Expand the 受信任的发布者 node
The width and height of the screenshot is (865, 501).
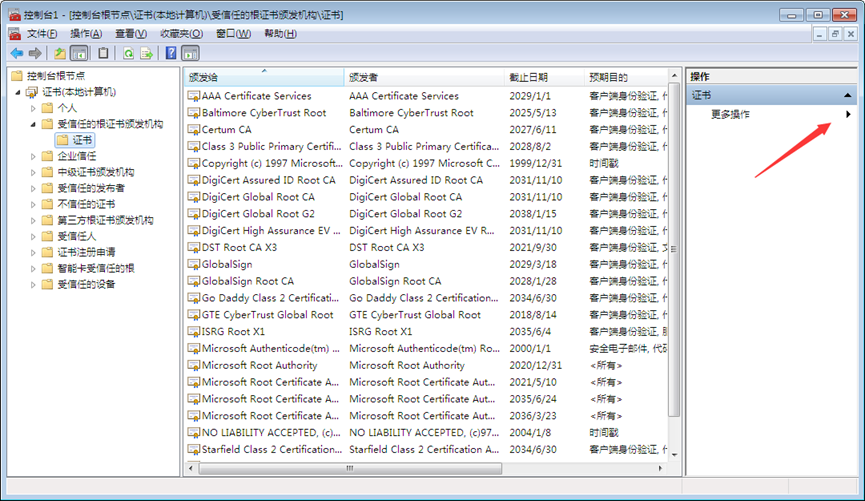pyautogui.click(x=33, y=188)
